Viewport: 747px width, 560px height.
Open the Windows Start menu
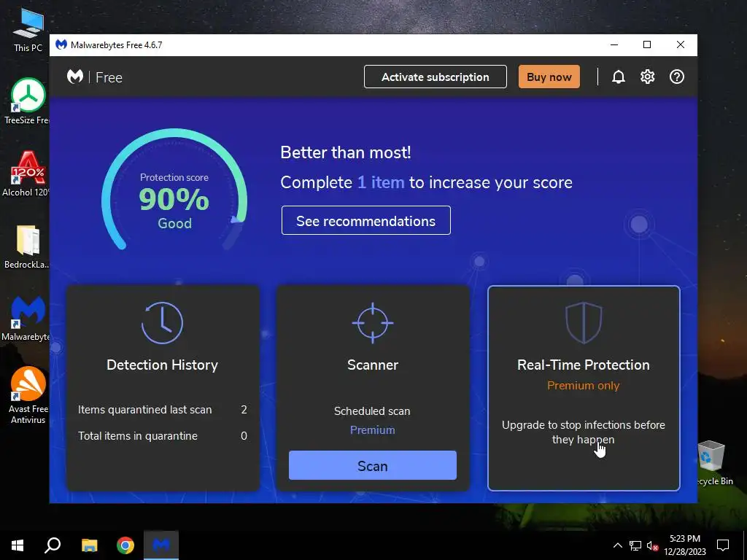(x=18, y=545)
